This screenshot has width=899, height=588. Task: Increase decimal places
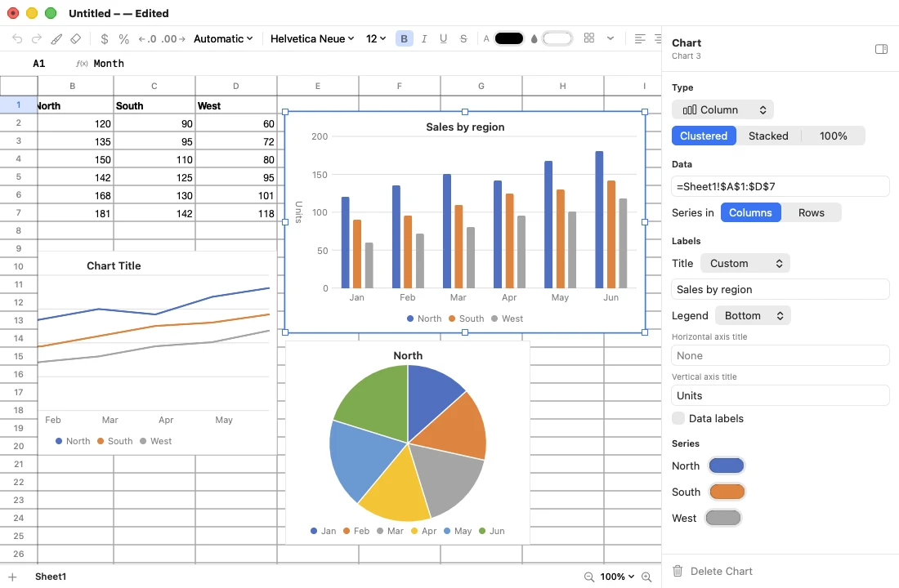point(173,38)
